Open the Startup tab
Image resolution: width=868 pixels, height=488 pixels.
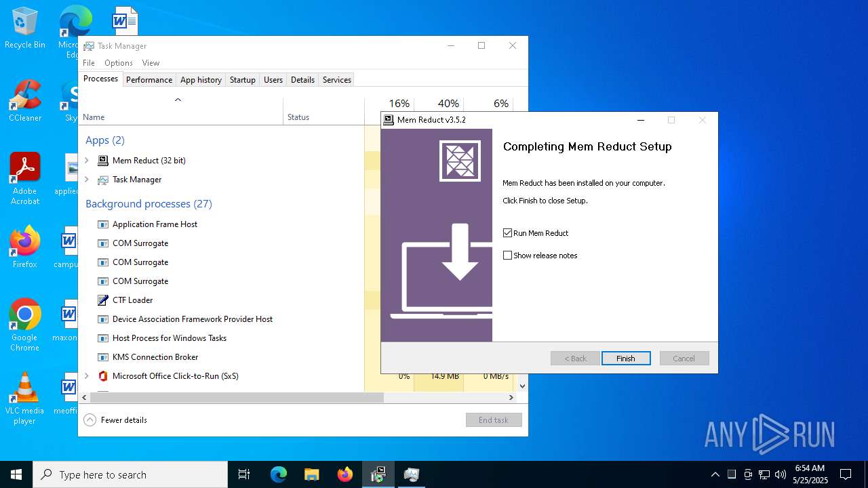coord(242,80)
